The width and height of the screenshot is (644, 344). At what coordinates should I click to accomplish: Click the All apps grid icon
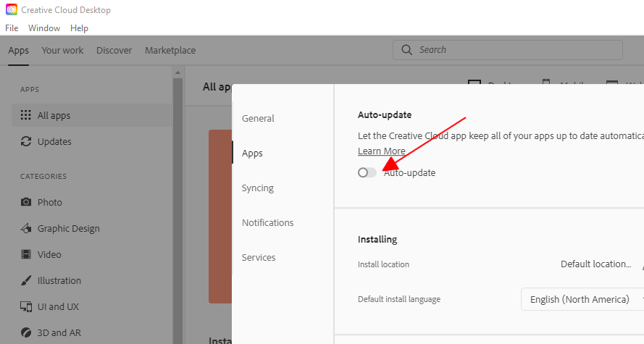pyautogui.click(x=26, y=115)
